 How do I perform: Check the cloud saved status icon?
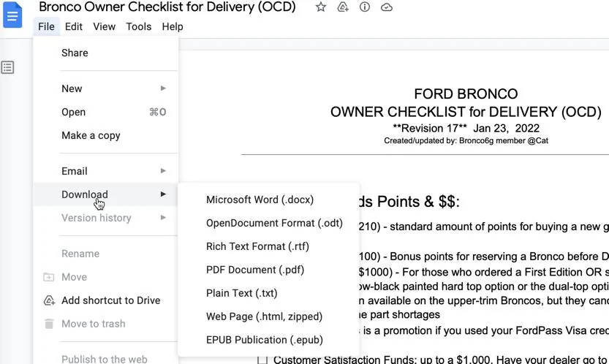[387, 7]
